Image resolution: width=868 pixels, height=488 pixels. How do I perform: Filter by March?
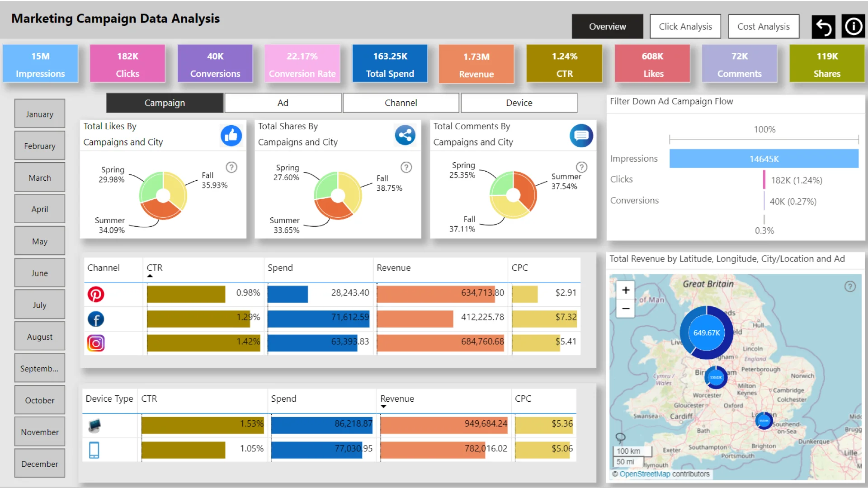click(40, 178)
